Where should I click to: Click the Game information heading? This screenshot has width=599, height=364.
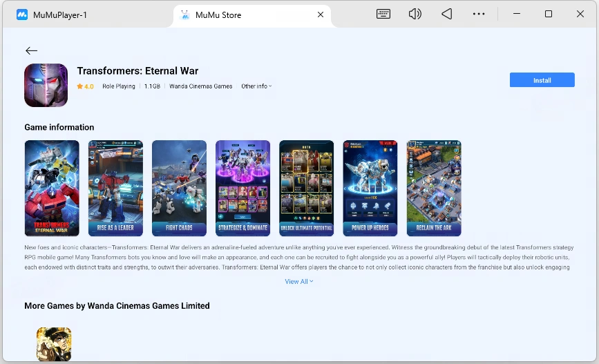tap(59, 127)
